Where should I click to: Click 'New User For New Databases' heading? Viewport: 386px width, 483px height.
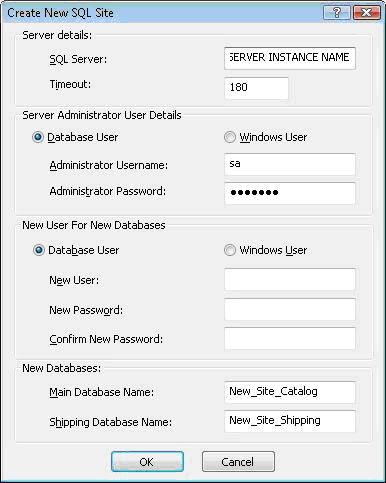click(94, 225)
